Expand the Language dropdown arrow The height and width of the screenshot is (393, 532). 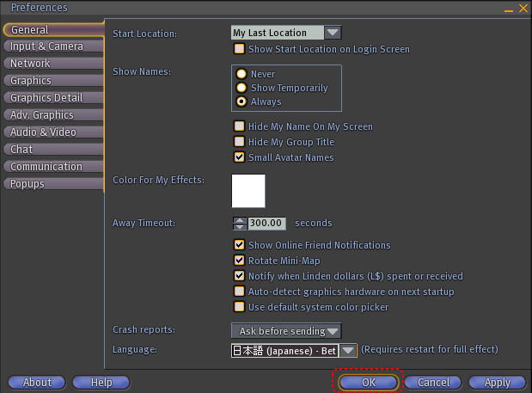coord(348,350)
